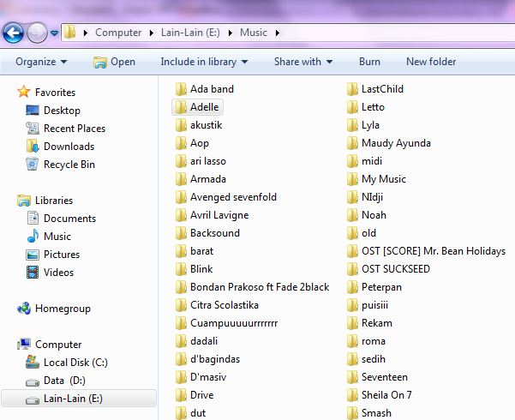Image resolution: width=515 pixels, height=420 pixels.
Task: Click the blue Back navigation arrow
Action: pyautogui.click(x=13, y=33)
